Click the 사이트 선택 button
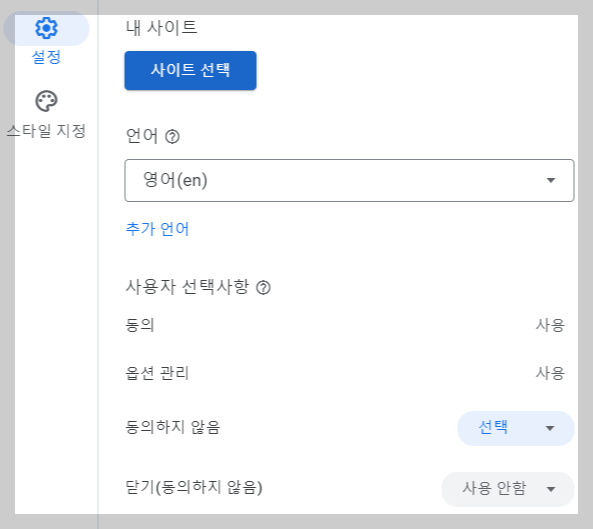593x529 pixels. point(190,71)
